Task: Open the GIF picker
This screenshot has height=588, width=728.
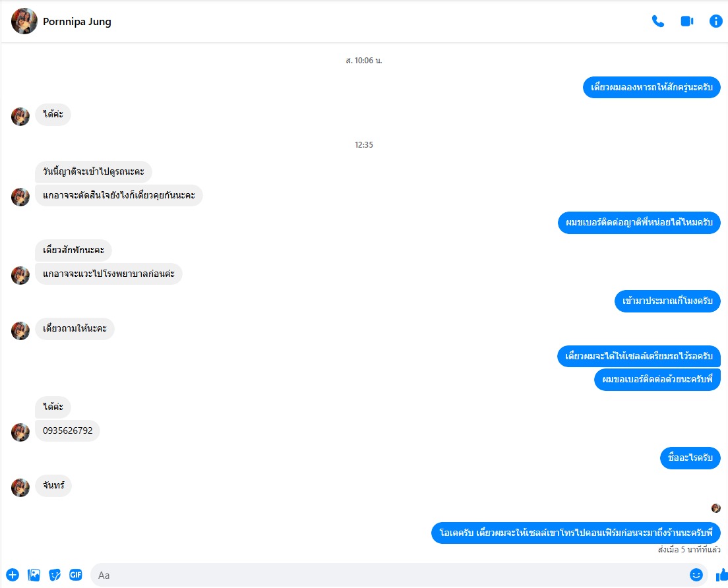Action: [x=76, y=575]
